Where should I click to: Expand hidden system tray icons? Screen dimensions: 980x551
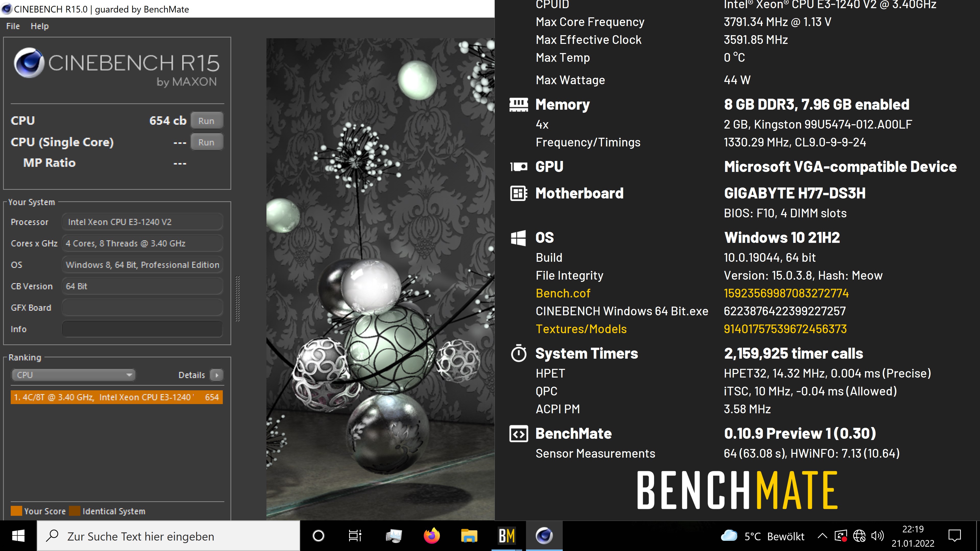coord(822,536)
